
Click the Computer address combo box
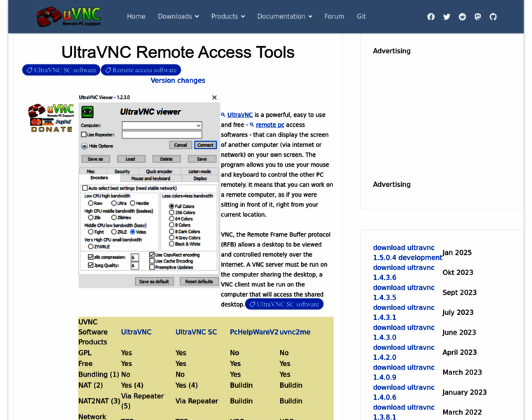coord(162,125)
